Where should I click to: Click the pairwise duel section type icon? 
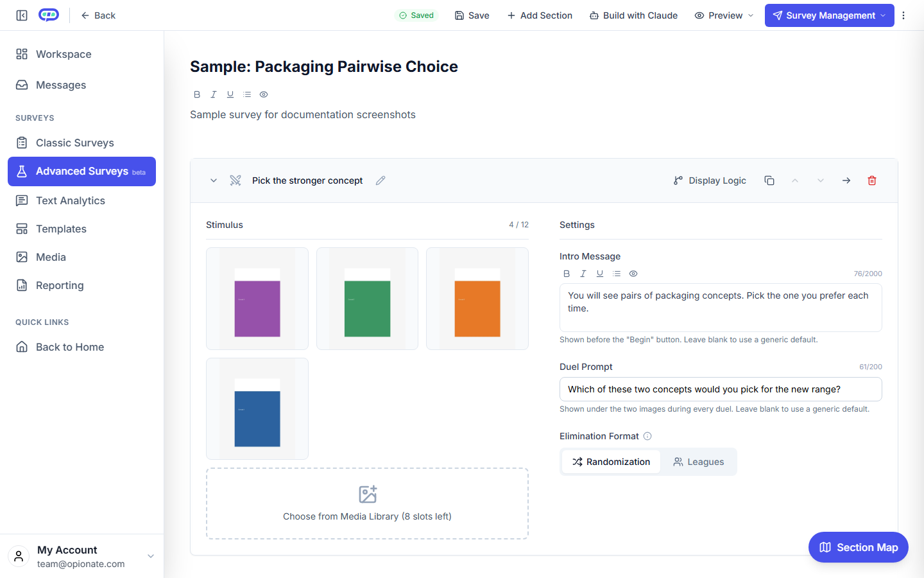click(235, 180)
